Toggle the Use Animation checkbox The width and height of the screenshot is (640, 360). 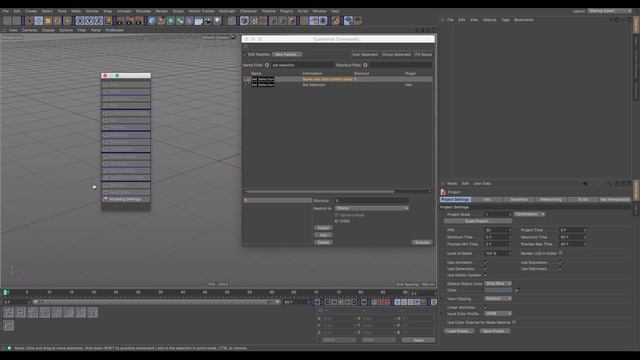click(486, 262)
